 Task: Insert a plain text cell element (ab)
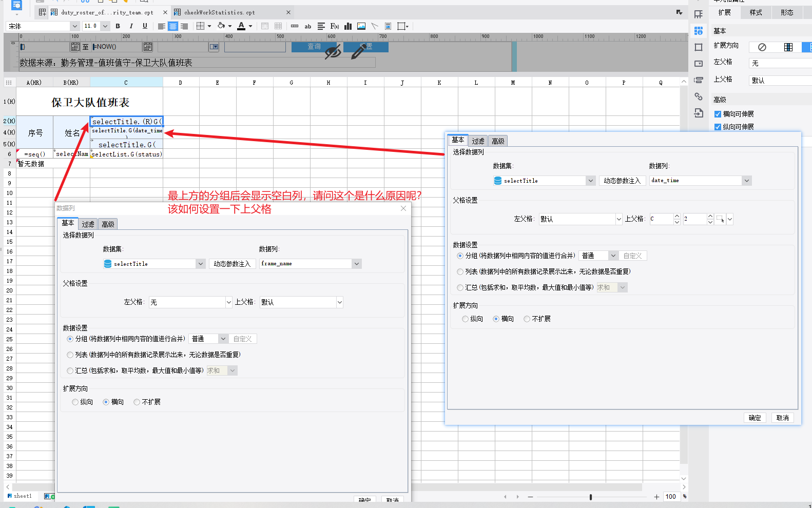[x=308, y=26]
